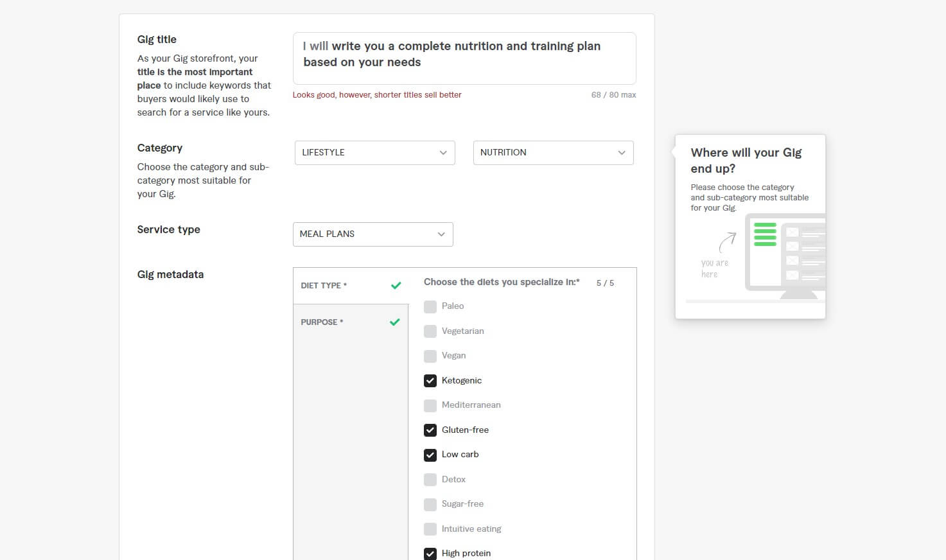Click 'Choose the diets you specialize in:' heading
The width and height of the screenshot is (946, 560).
tap(502, 282)
